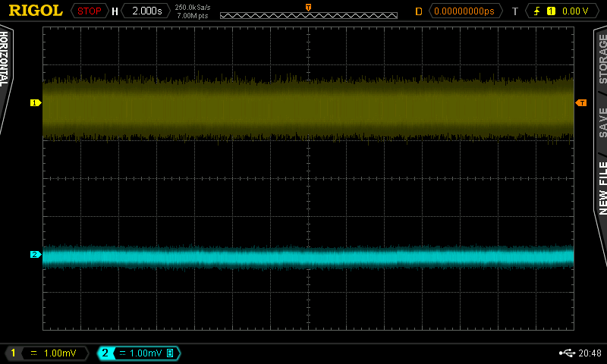Click the cyan channel 2 ground marker

pos(35,255)
